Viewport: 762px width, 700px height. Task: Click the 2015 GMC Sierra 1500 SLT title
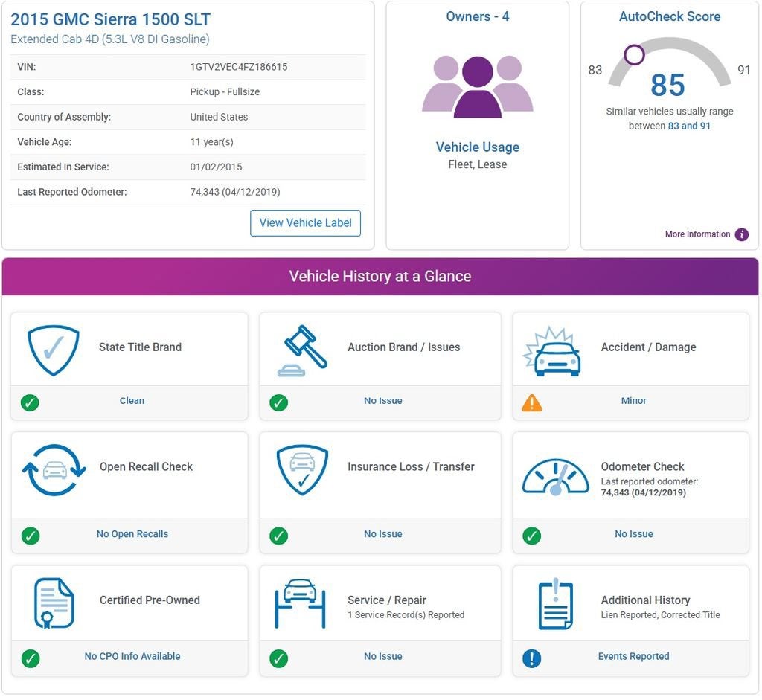coord(110,19)
